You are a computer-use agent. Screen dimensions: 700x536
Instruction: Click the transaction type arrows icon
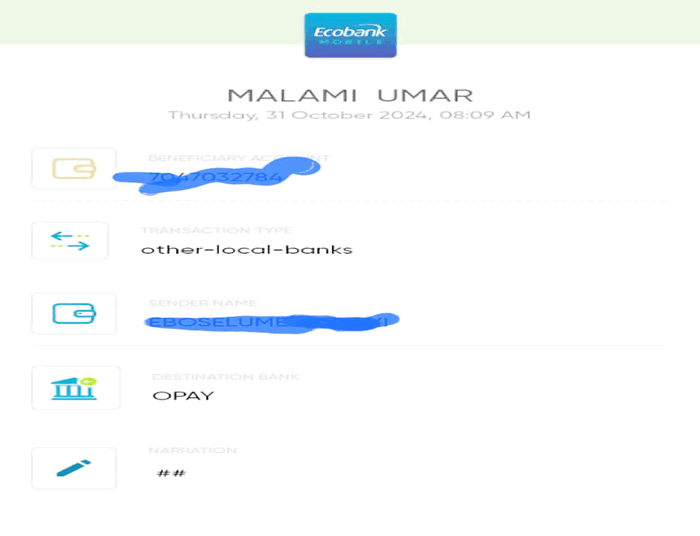point(70,241)
